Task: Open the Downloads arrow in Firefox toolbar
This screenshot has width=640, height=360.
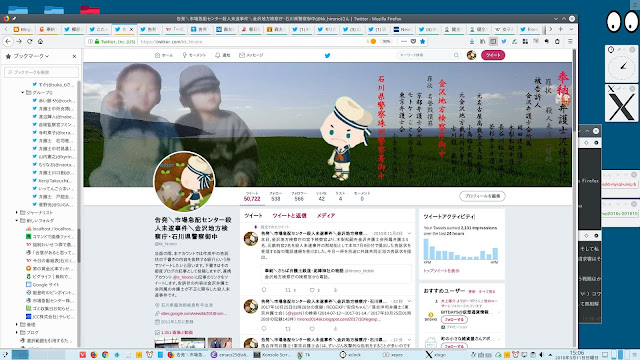Action: tap(472, 41)
